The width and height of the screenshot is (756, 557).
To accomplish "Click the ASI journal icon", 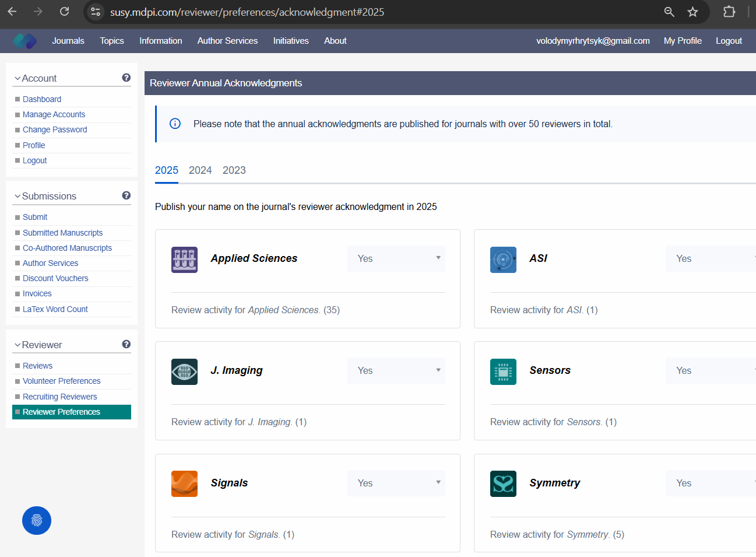I will 503,260.
